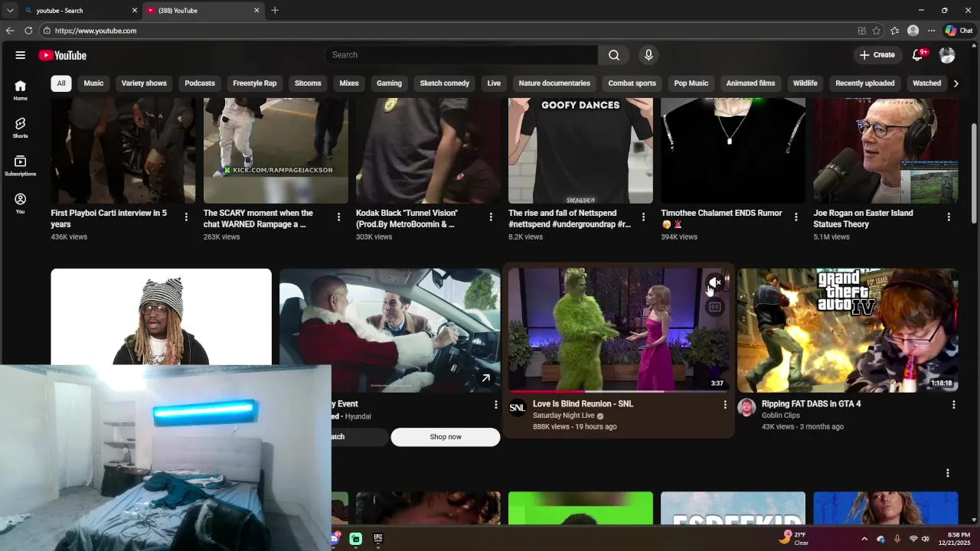Open the Saturday Night Live channel avatar
This screenshot has height=551, width=980.
click(518, 408)
